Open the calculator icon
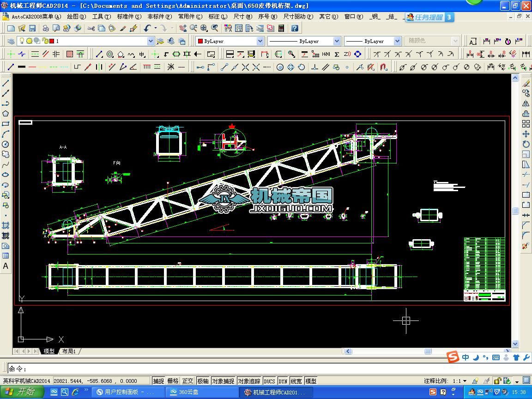This screenshot has width=532, height=399. (281, 28)
